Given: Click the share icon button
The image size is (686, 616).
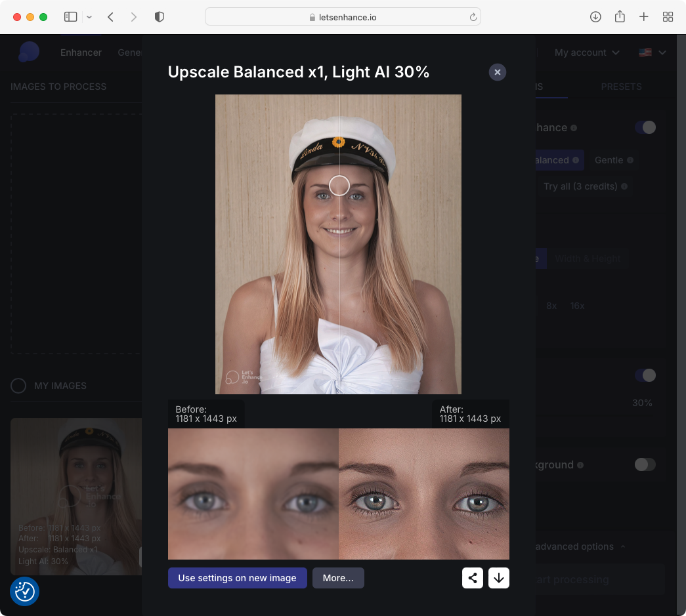Looking at the screenshot, I should pos(473,578).
